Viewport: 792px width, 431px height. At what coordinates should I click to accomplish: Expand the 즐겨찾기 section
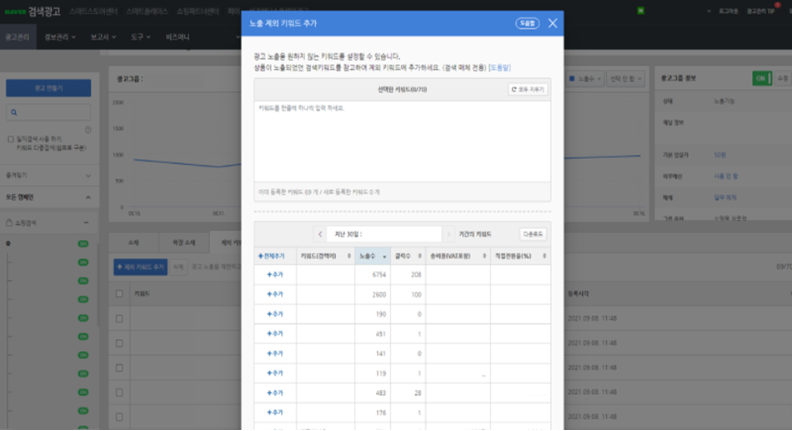(48, 175)
